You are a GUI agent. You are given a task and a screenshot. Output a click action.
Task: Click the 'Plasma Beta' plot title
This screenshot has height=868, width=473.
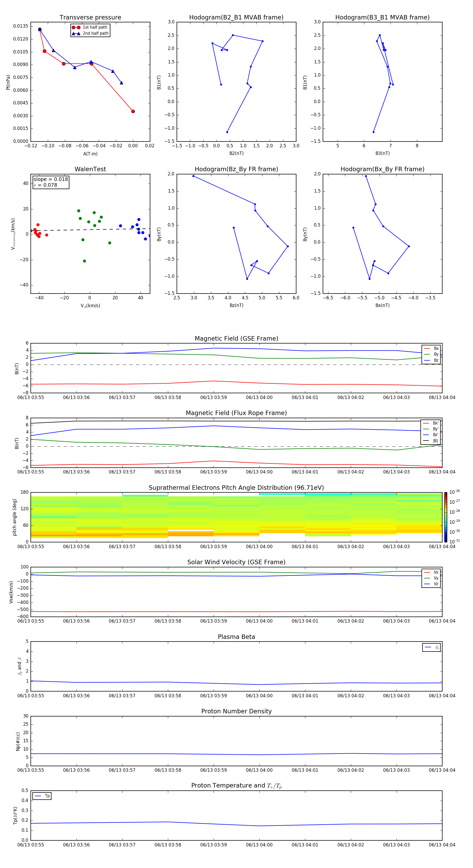[236, 637]
